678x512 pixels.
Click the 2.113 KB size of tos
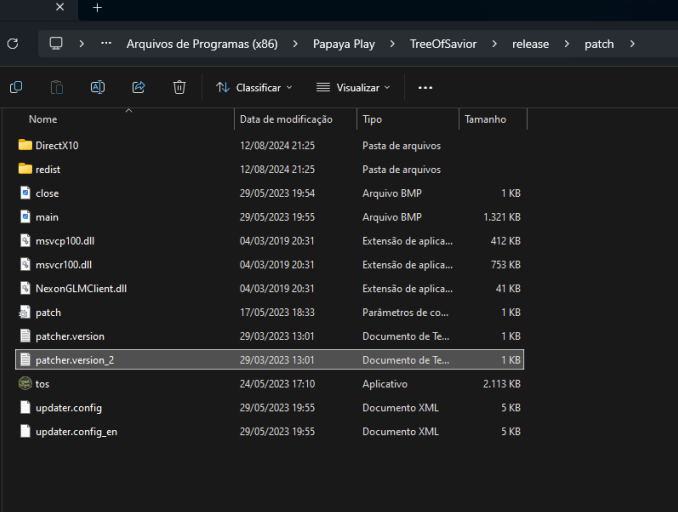502,384
